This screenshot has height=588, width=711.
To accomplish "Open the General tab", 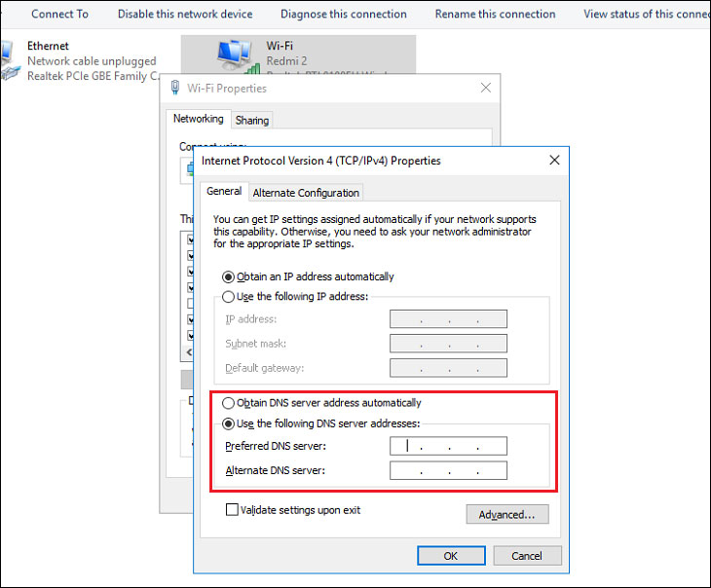I will tap(224, 192).
